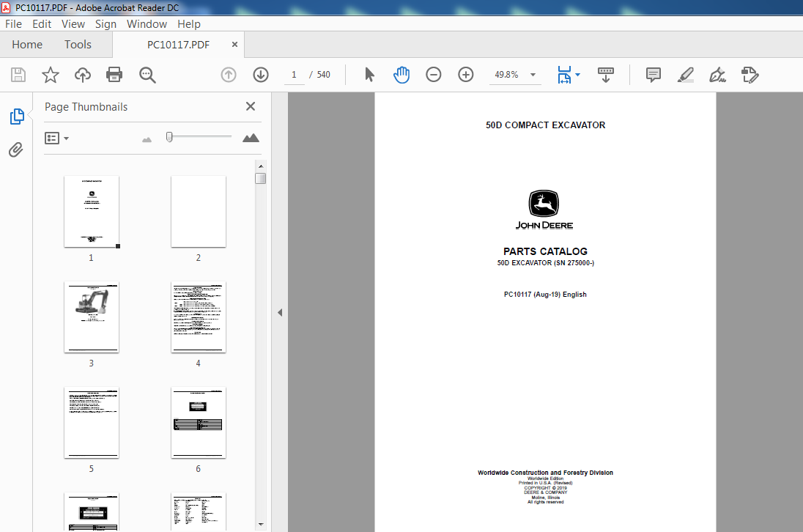Click the thumbnail panel scrollbar thumb
Screen dimensions: 803x532
click(261, 178)
